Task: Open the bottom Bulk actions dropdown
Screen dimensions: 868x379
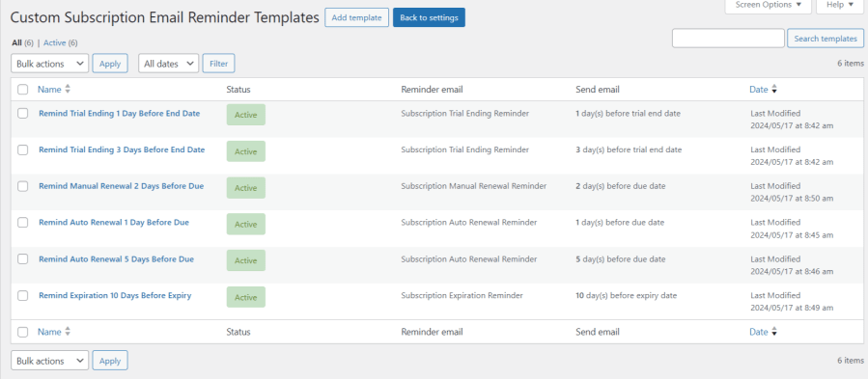Action: tap(50, 361)
